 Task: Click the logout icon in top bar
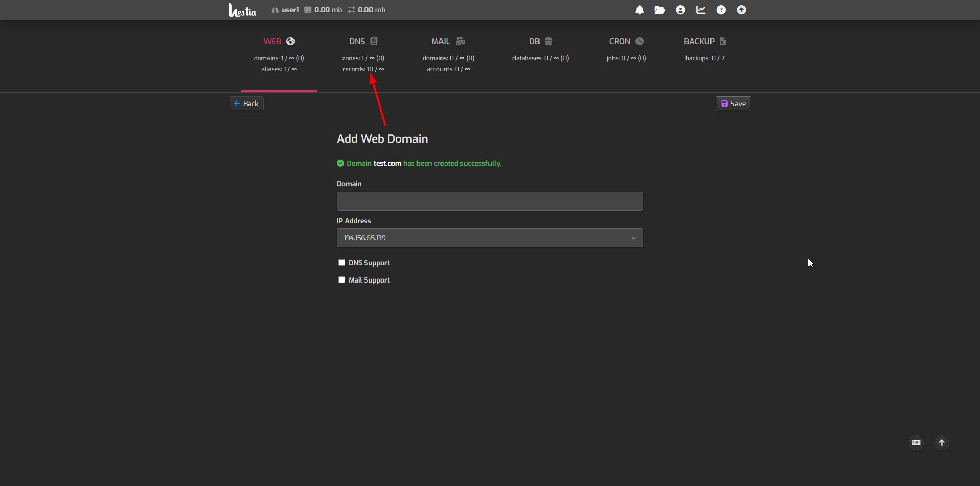[741, 10]
